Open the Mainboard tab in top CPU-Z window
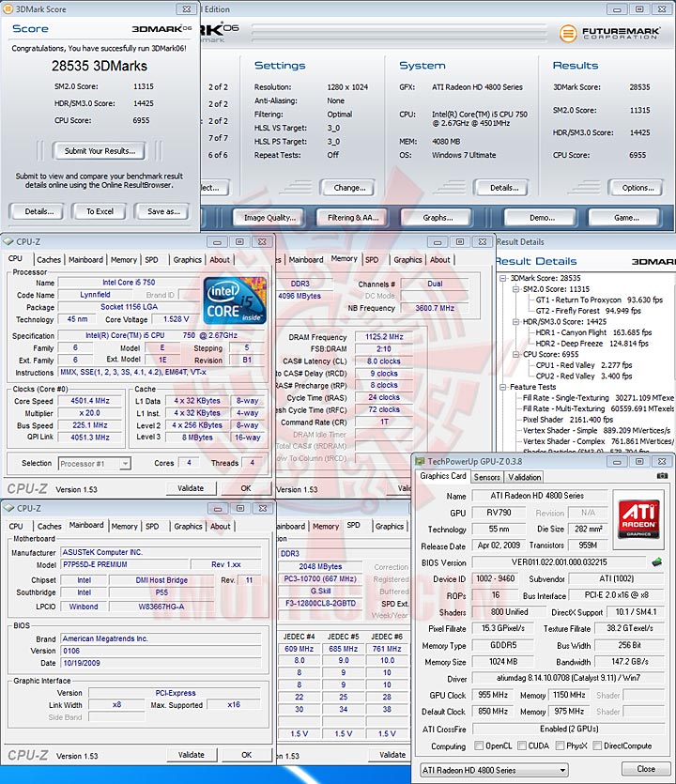 (85, 259)
